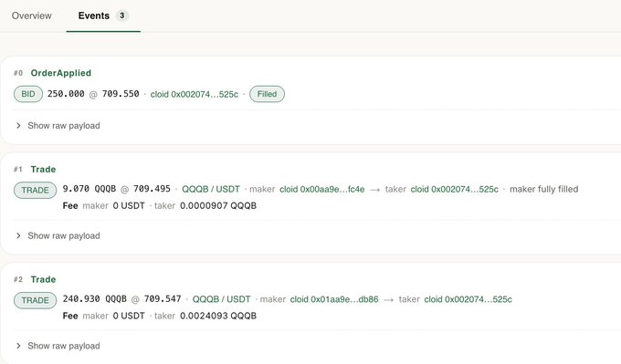Select the 709.550 order price
This screenshot has width=621, height=364.
point(121,94)
